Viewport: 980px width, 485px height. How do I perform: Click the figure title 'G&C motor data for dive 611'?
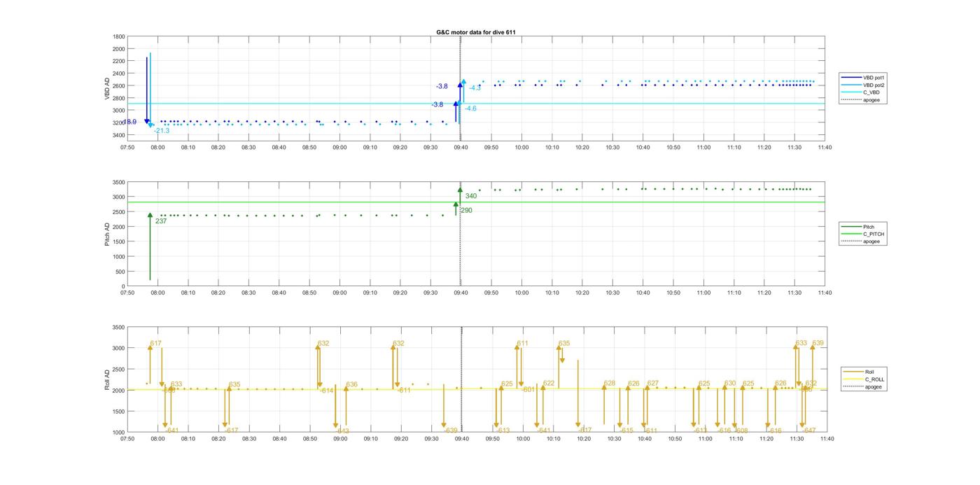pyautogui.click(x=476, y=32)
